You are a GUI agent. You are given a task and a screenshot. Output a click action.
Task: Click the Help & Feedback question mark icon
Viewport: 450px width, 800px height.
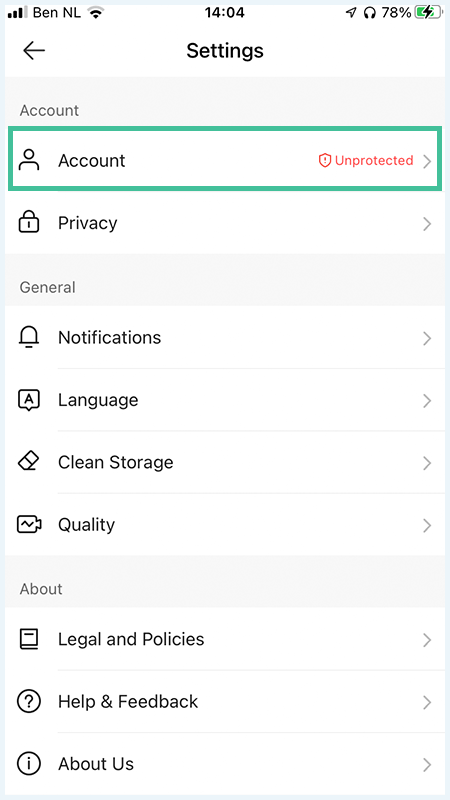(x=29, y=702)
